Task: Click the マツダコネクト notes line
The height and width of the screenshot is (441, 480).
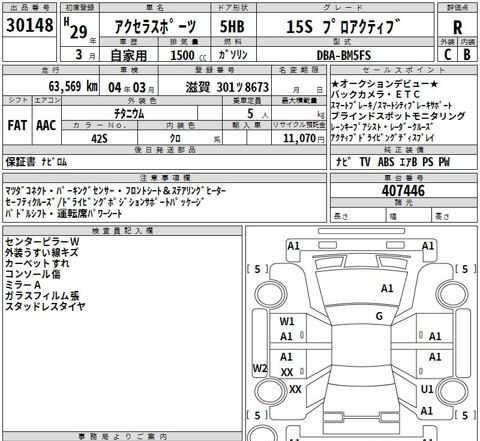Action: (116, 191)
